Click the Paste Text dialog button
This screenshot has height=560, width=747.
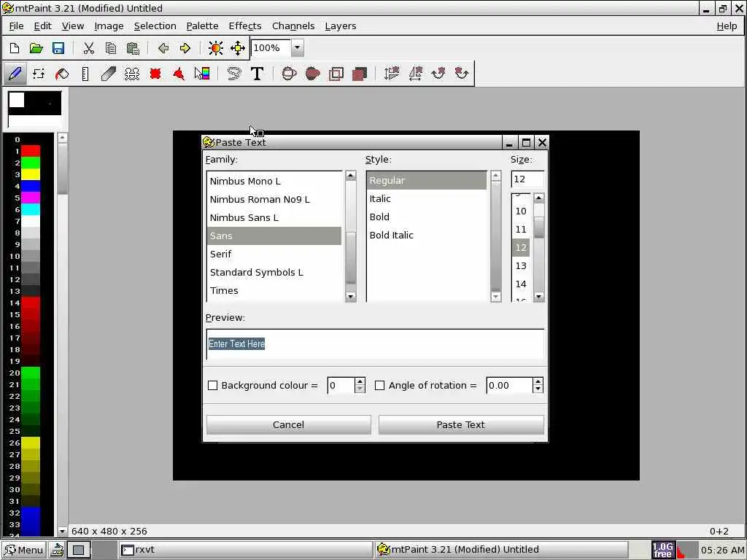[x=461, y=425]
